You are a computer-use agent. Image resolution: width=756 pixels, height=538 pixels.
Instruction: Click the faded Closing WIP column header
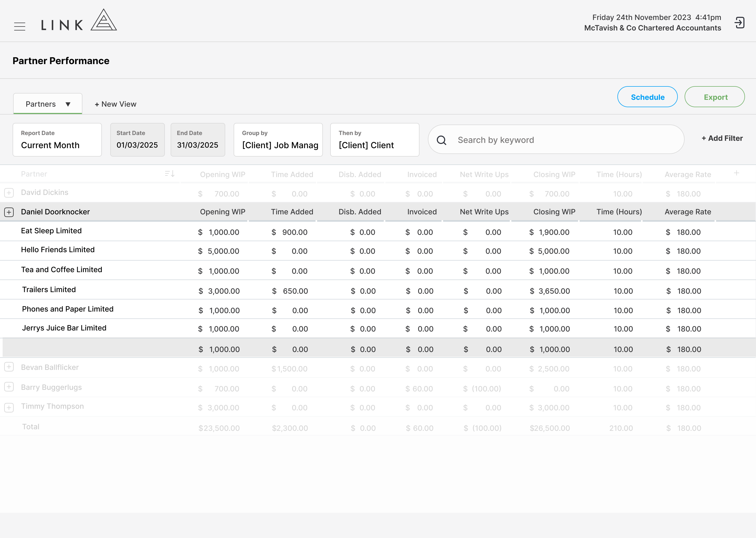(x=554, y=174)
